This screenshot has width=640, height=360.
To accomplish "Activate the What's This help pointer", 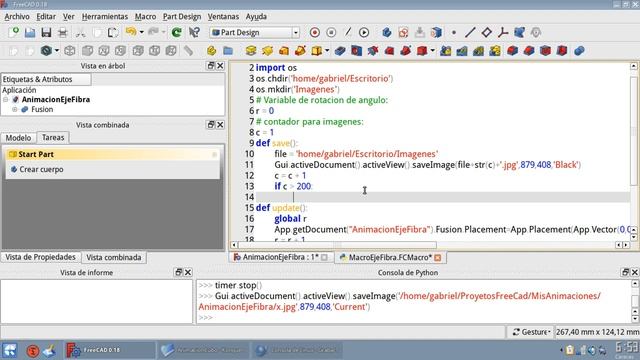I will [194, 32].
